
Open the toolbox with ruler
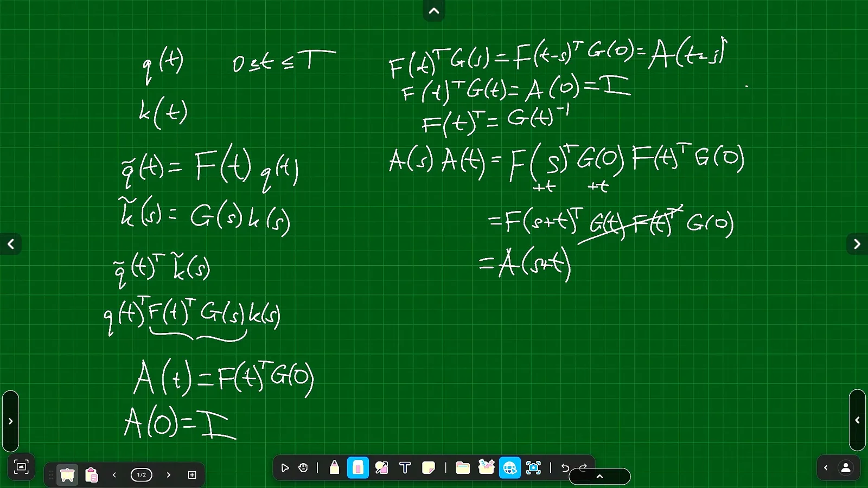pos(486,467)
